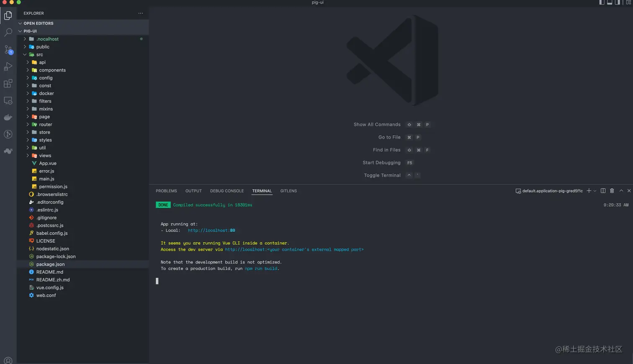Split the terminal panel
633x364 pixels.
(x=603, y=191)
